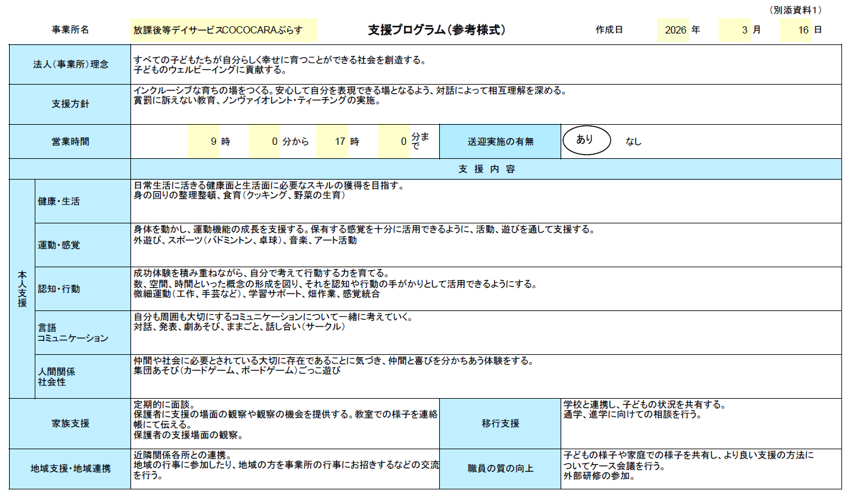Select the 作成日 day field showing 16
Viewport: 853px width, 504px height.
[x=796, y=30]
